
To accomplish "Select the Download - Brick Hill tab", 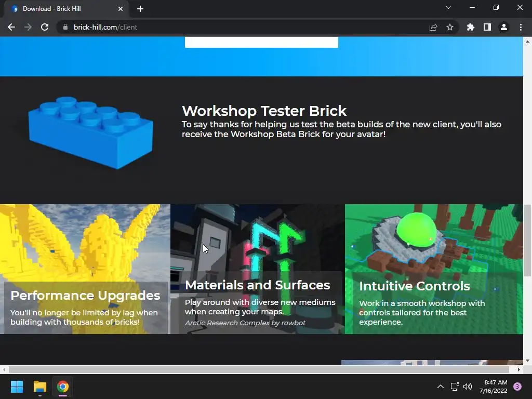I will (66, 9).
